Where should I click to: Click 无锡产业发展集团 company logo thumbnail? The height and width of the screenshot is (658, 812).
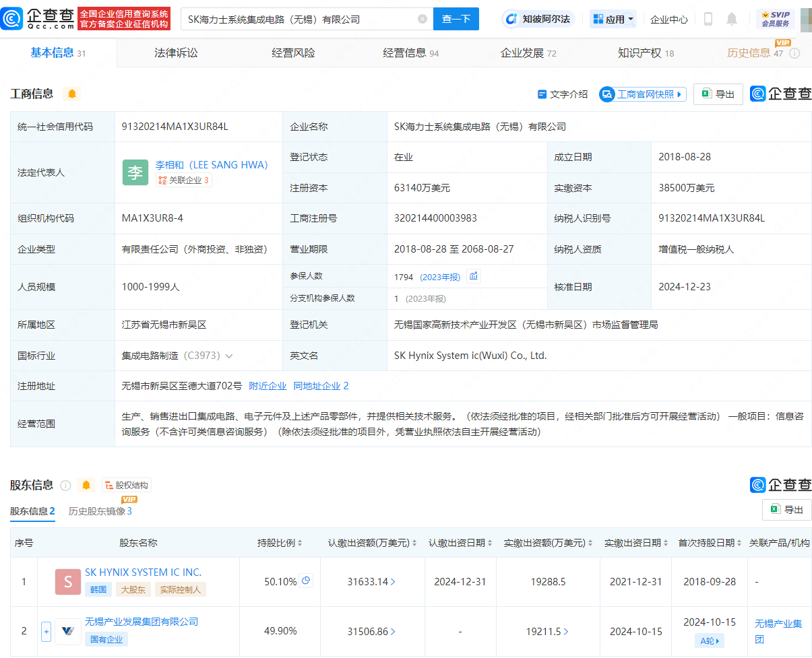coord(68,632)
